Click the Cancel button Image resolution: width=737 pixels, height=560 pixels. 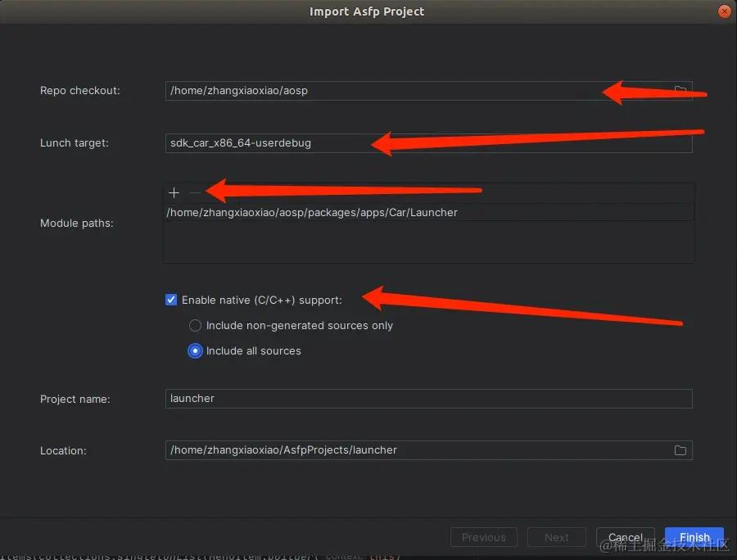click(625, 537)
